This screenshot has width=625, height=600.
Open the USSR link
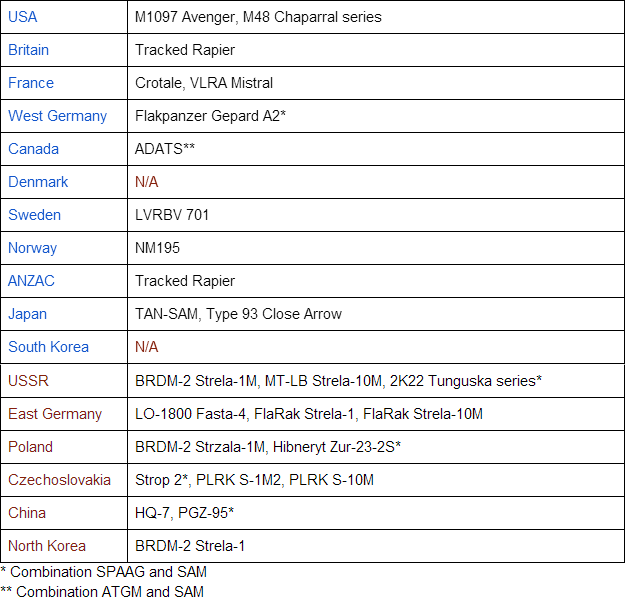[28, 381]
